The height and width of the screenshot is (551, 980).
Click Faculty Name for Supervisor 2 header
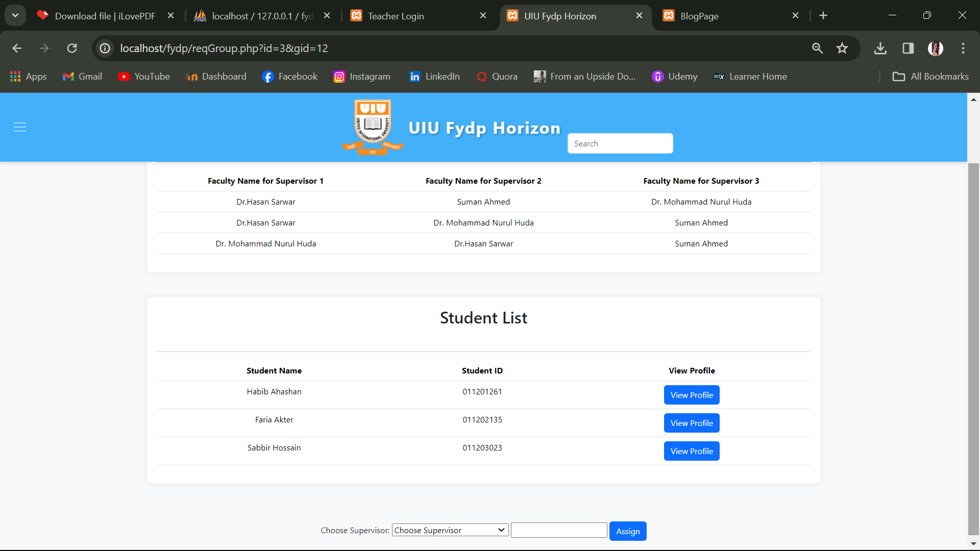[483, 181]
